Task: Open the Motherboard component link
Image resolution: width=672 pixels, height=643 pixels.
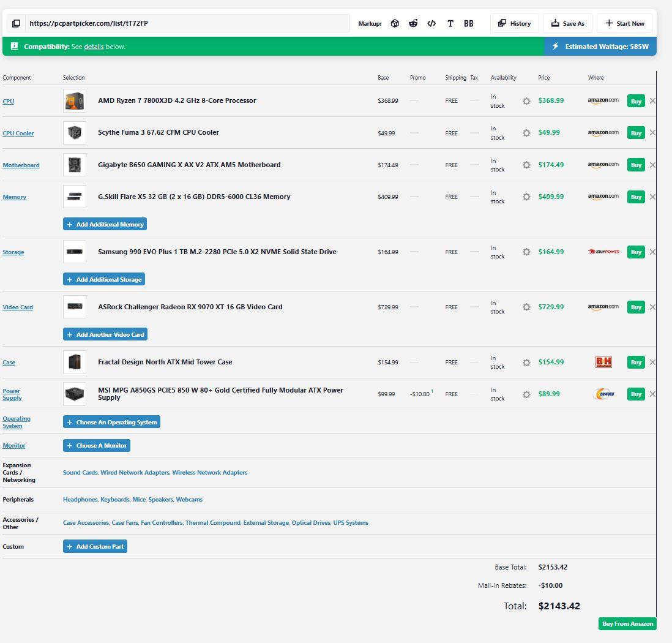Action: (x=21, y=165)
